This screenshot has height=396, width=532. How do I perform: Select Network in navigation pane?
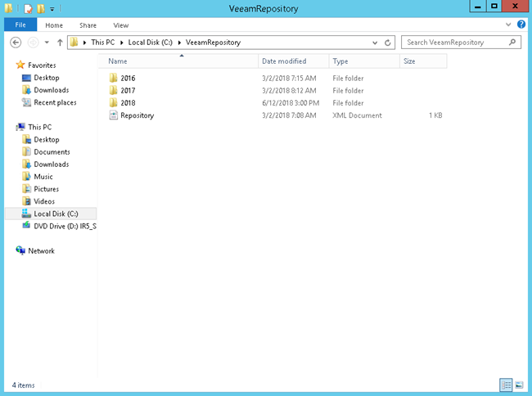pyautogui.click(x=41, y=251)
